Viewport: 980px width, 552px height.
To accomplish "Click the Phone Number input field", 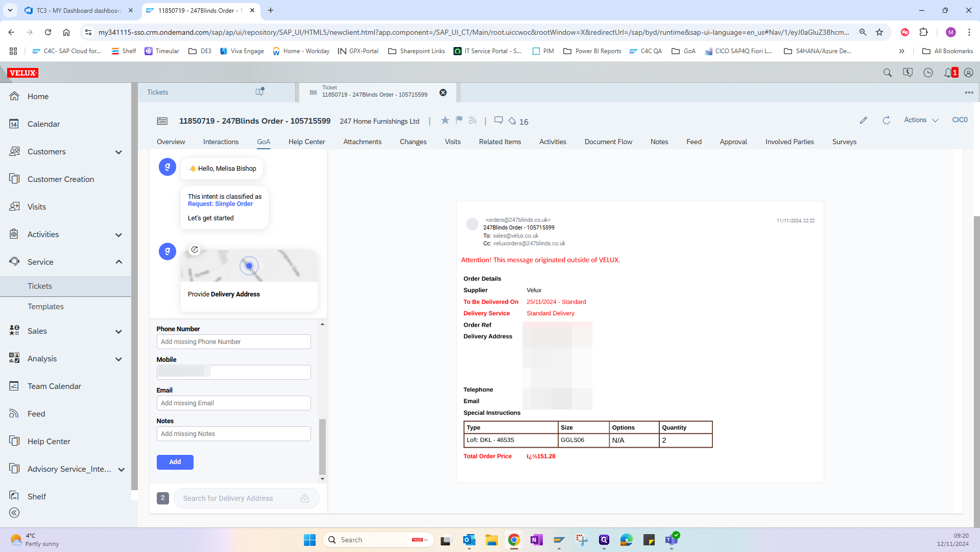I will click(233, 342).
